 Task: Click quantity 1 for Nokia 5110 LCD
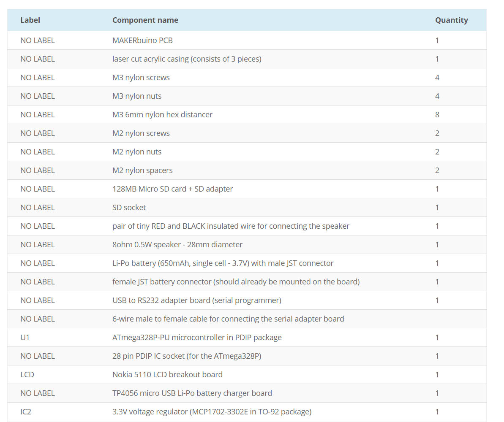point(437,375)
